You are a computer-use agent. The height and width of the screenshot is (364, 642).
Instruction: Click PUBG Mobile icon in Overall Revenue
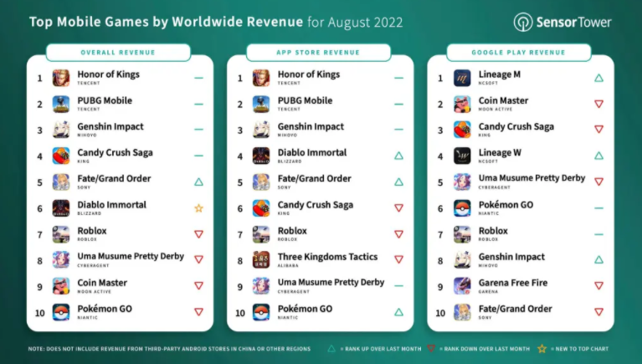click(x=61, y=104)
